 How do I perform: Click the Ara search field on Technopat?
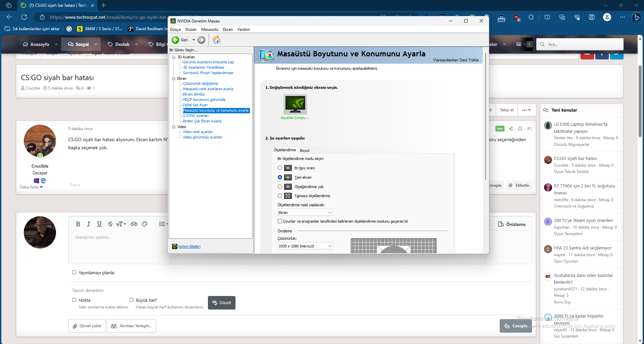coord(580,44)
